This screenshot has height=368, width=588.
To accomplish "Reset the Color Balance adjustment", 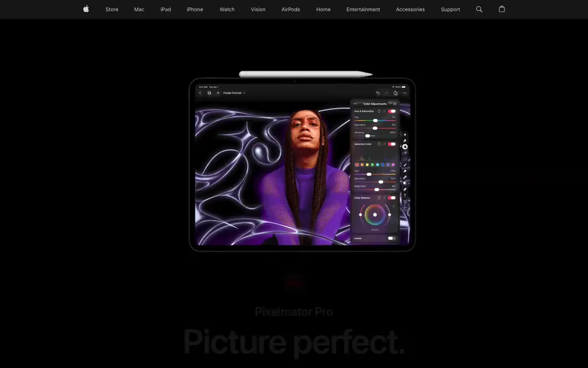I will 379,198.
